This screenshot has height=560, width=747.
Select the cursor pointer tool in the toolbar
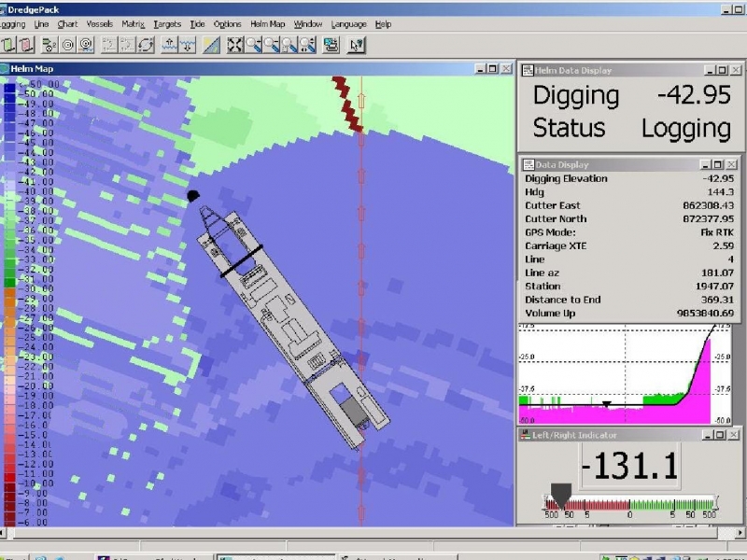pyautogui.click(x=357, y=44)
